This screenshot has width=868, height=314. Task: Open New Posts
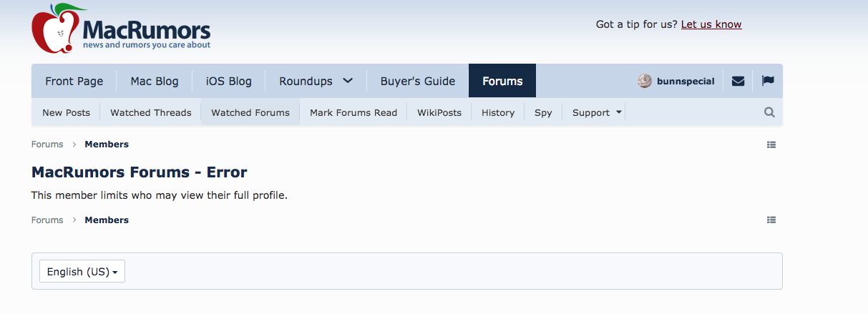[x=66, y=112]
